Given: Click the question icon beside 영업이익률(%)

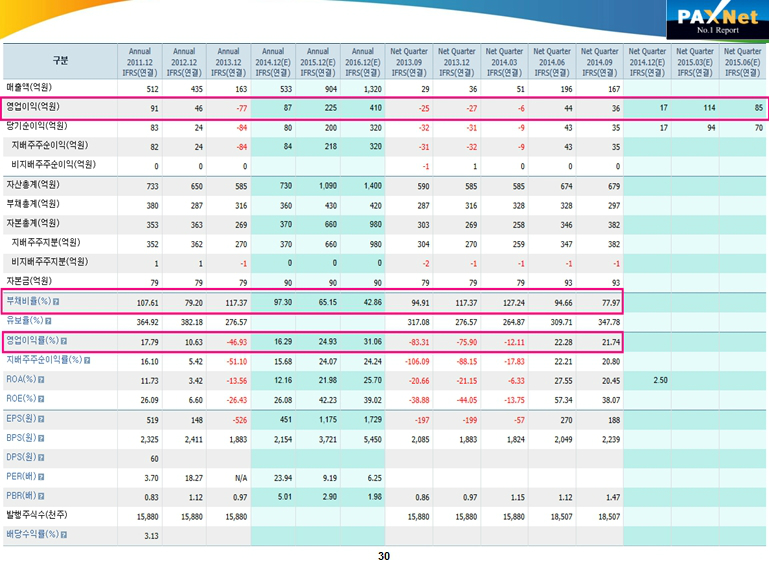Looking at the screenshot, I should 64,341.
